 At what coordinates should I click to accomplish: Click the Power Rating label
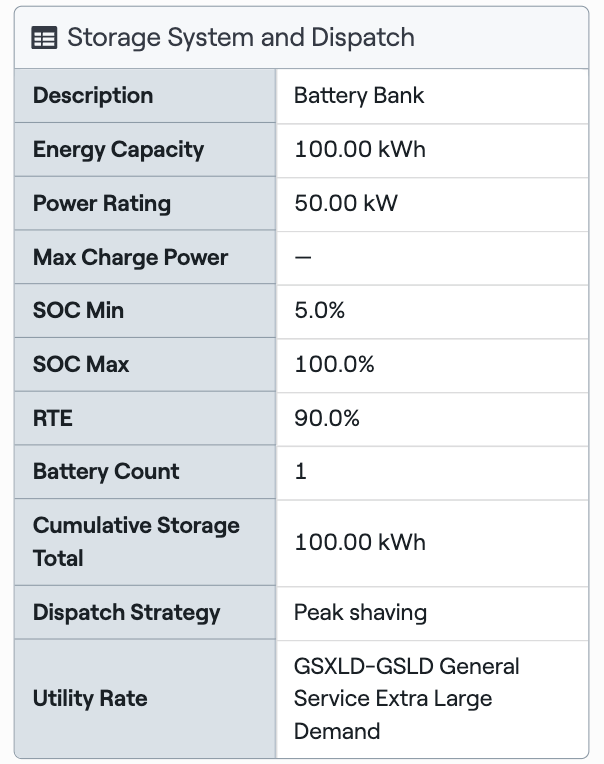(x=102, y=204)
